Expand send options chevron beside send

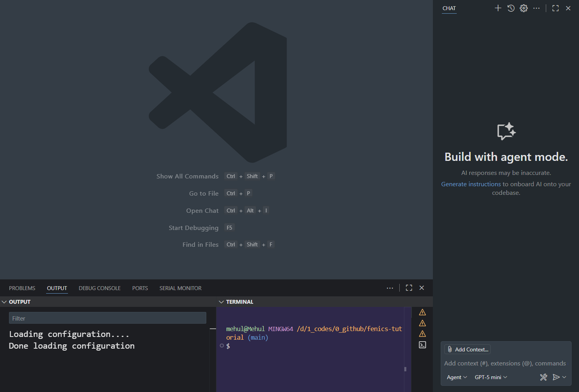(564, 377)
